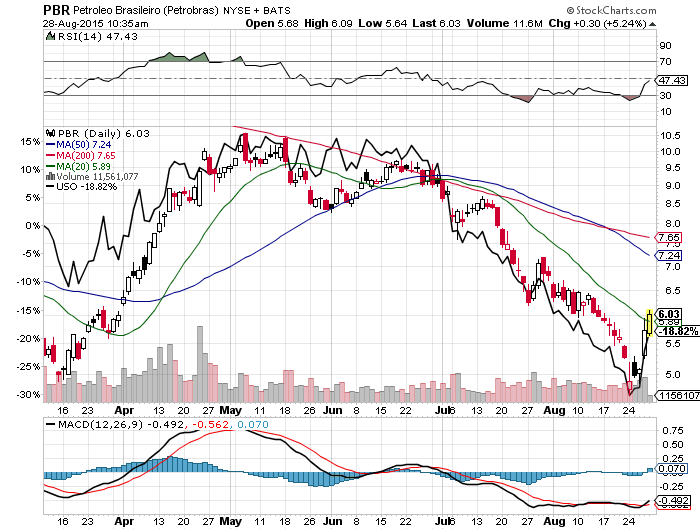Click the 15% label on left axis
The image size is (700, 530).
tap(30, 142)
